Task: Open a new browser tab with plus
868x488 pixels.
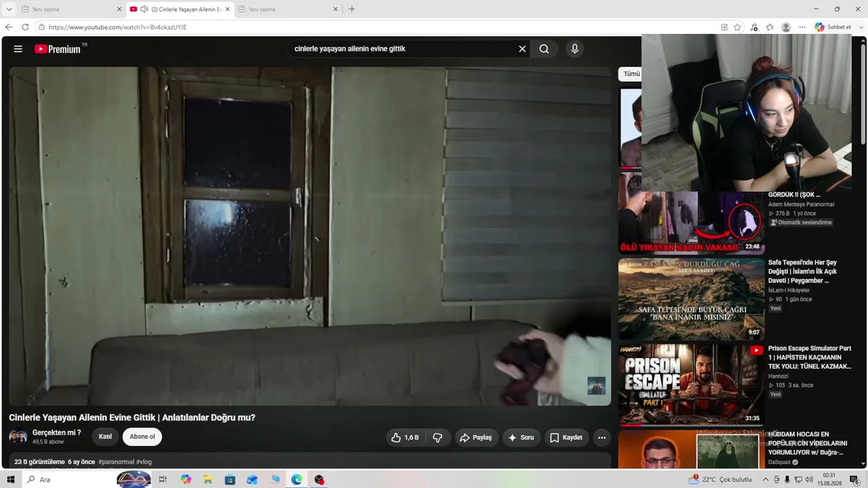Action: (x=351, y=9)
